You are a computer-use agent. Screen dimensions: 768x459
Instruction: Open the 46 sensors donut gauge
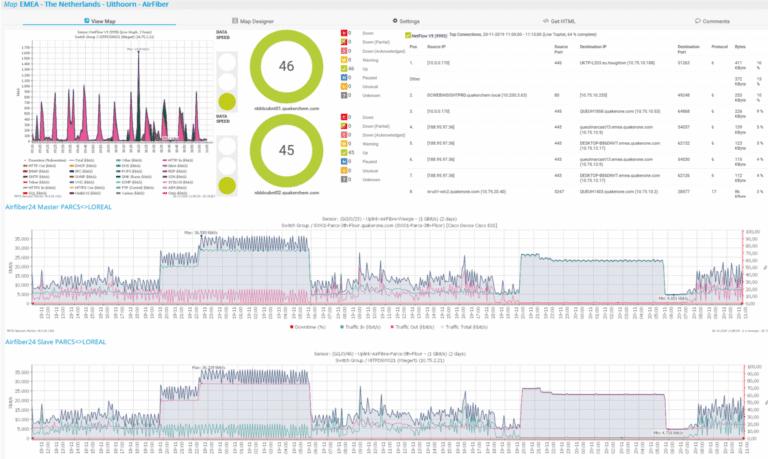[287, 67]
